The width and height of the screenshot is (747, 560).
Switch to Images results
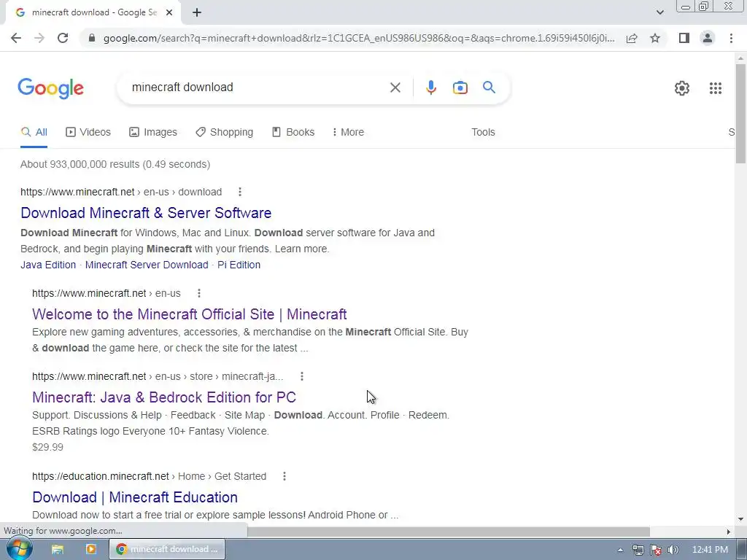click(x=153, y=133)
